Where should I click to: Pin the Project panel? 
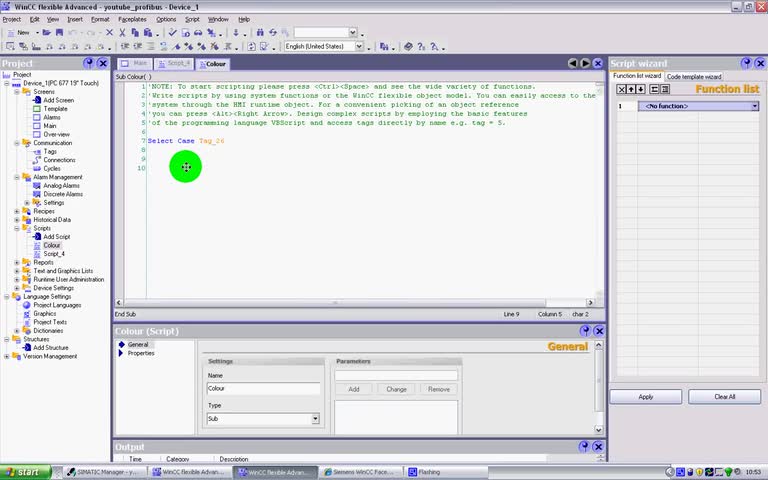click(89, 63)
